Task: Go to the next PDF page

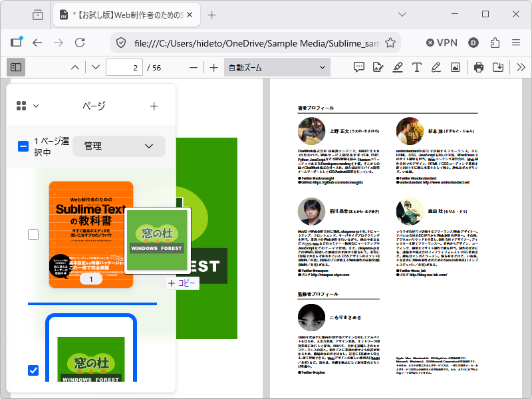Action: 96,68
